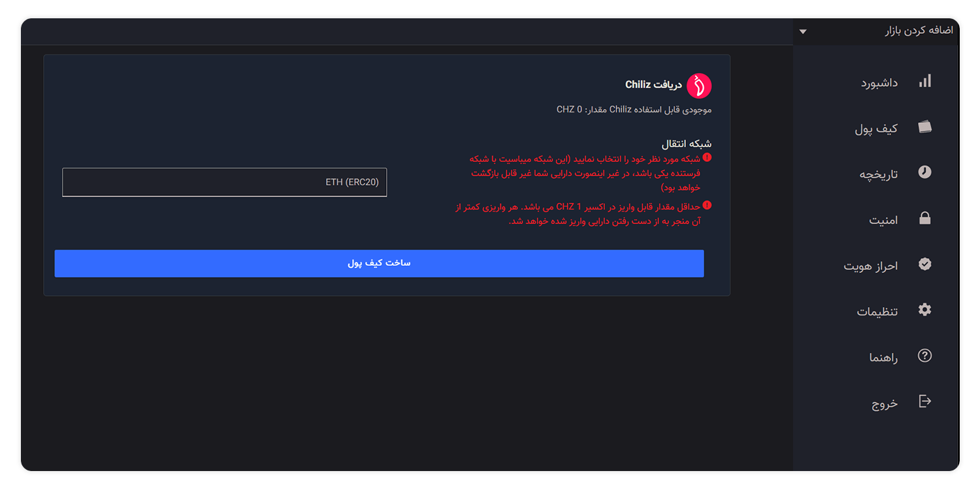This screenshot has height=490, width=980.
Task: Click the logout exit icon
Action: click(x=924, y=401)
